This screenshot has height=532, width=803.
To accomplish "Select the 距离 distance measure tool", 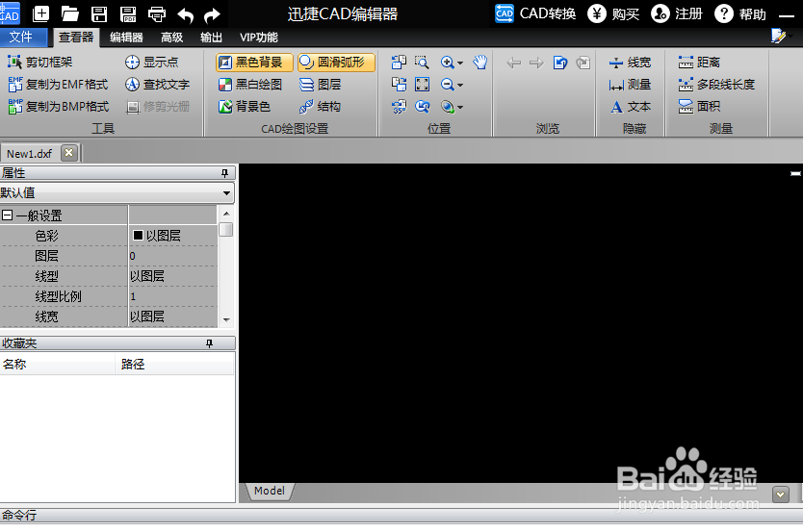I will click(698, 63).
